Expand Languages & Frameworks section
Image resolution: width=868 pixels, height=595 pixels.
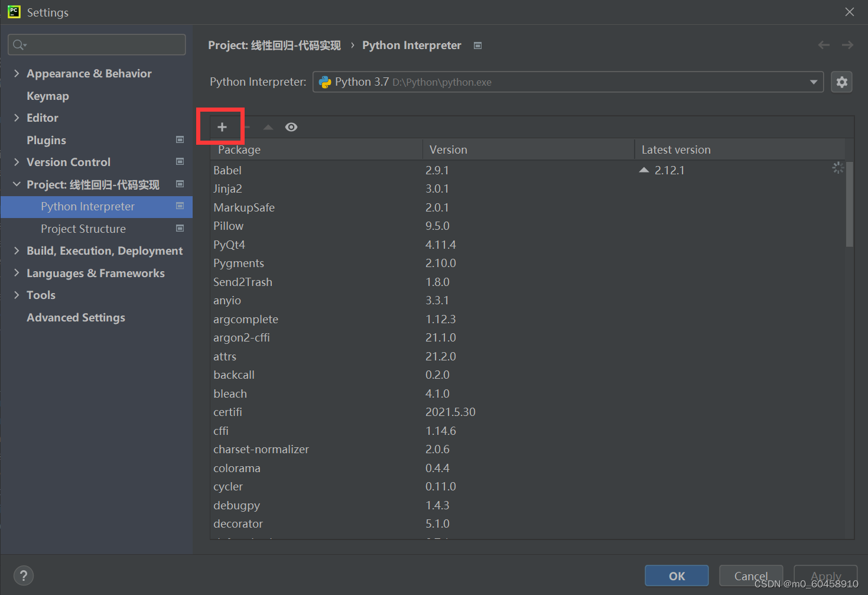click(x=17, y=273)
